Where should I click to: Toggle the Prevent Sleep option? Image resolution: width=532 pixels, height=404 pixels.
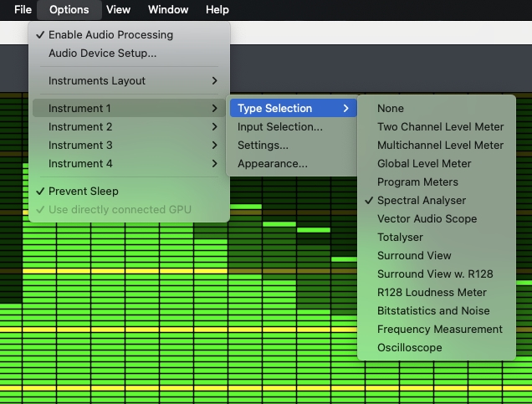tap(129, 192)
